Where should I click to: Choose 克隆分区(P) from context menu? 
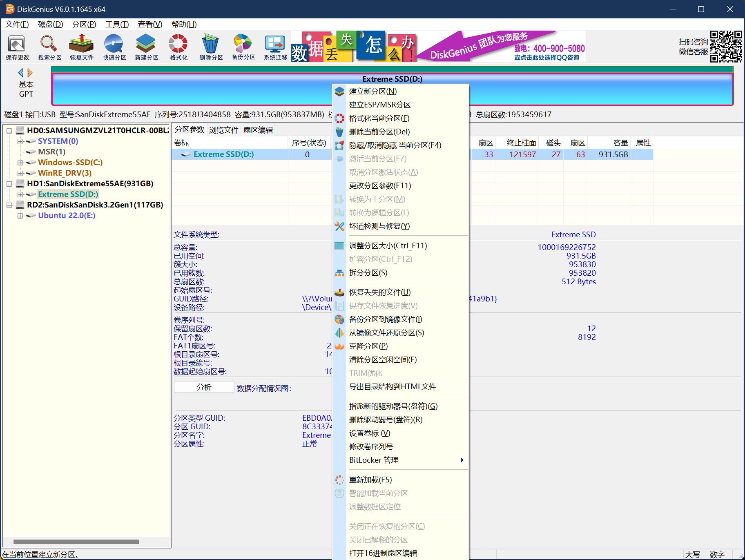tap(401, 346)
